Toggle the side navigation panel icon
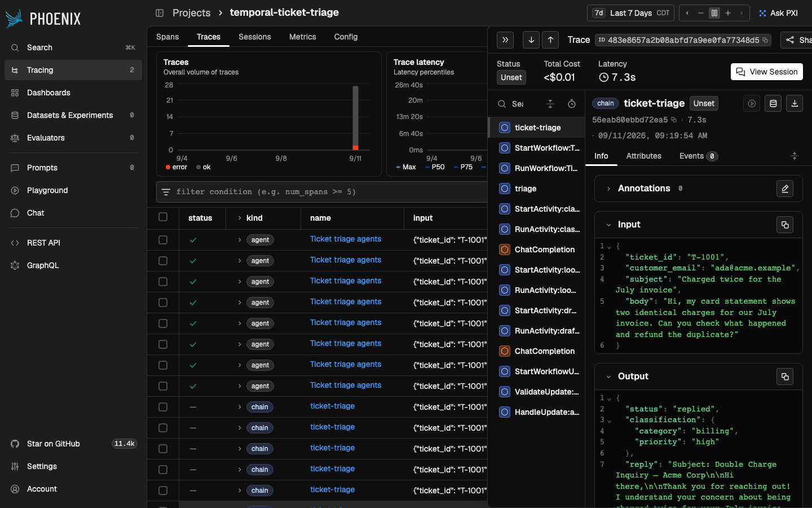 click(160, 13)
